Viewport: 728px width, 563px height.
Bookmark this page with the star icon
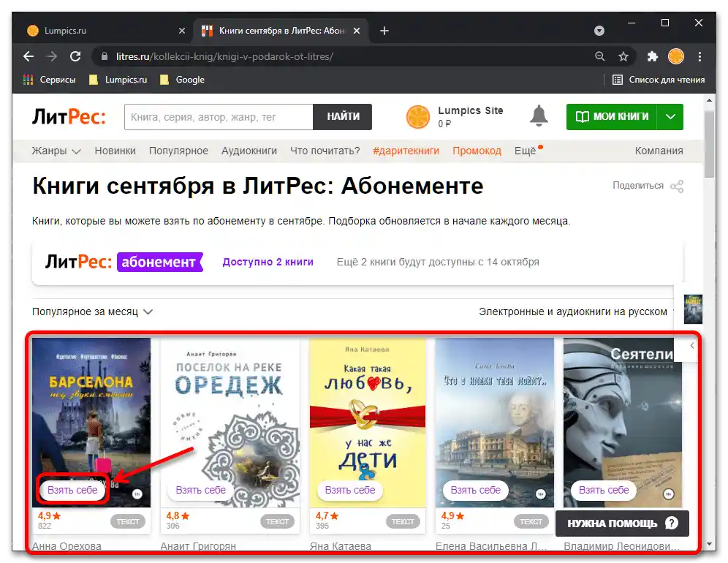pyautogui.click(x=623, y=57)
